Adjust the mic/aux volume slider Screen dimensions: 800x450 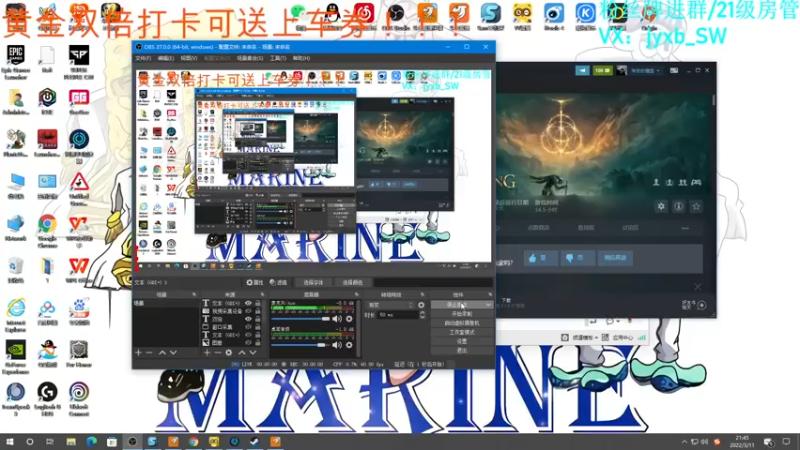301,319
